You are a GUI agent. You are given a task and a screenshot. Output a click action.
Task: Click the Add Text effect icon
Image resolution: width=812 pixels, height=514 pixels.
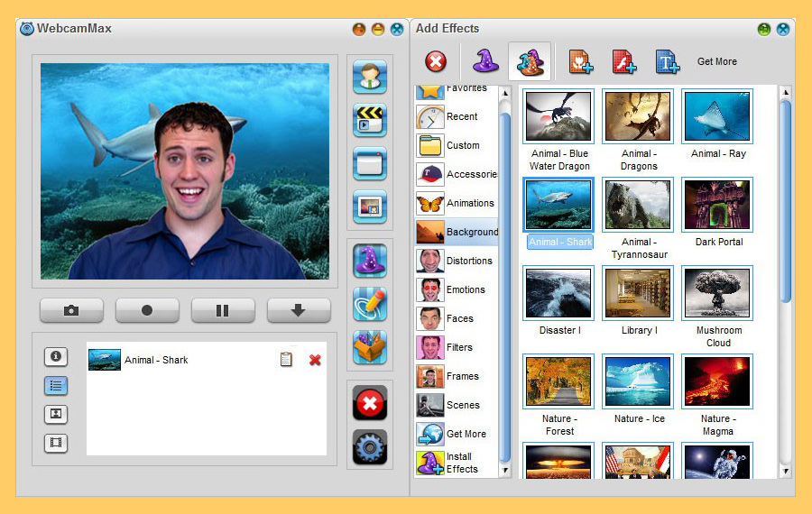(x=667, y=61)
